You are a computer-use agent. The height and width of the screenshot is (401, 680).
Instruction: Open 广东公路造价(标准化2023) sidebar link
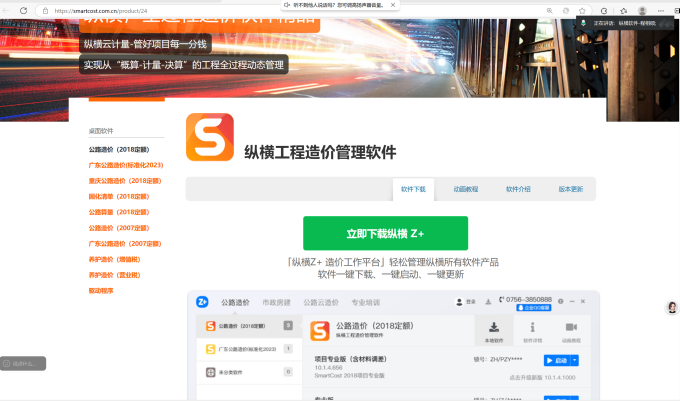click(x=126, y=165)
